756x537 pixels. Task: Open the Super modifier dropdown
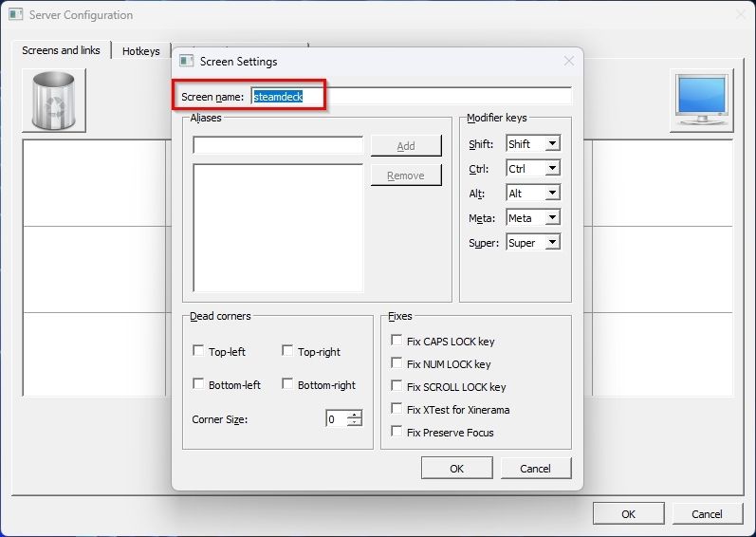click(x=553, y=242)
